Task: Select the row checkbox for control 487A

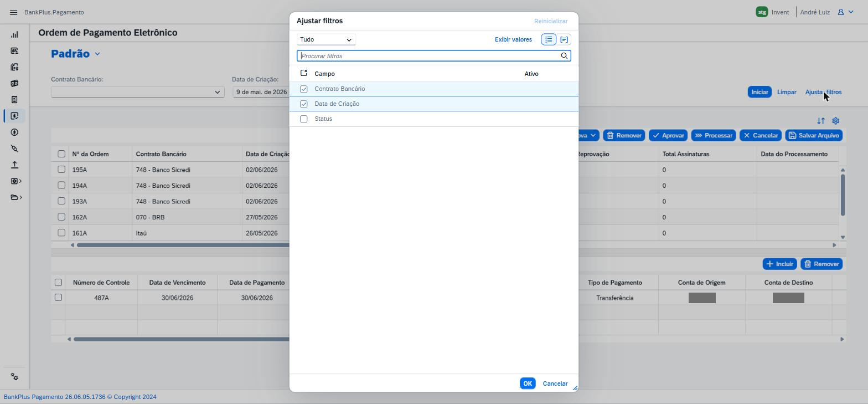Action: pos(58,298)
